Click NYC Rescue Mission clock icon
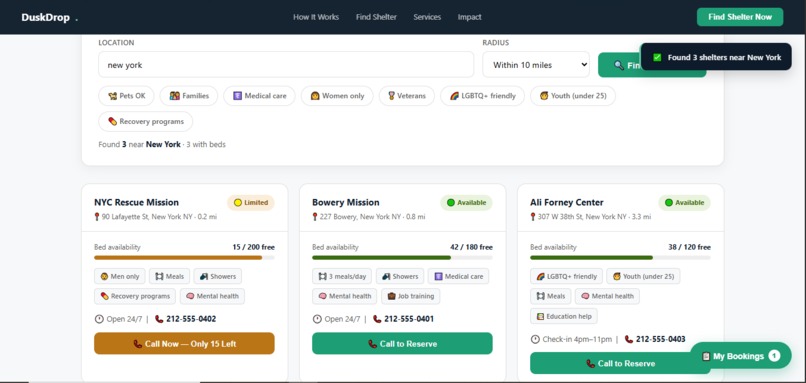 [99, 319]
